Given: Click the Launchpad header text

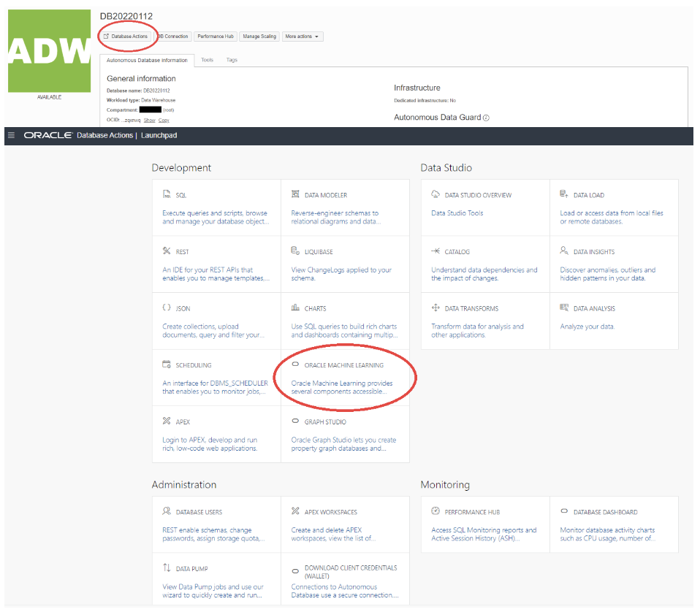Looking at the screenshot, I should click(159, 135).
